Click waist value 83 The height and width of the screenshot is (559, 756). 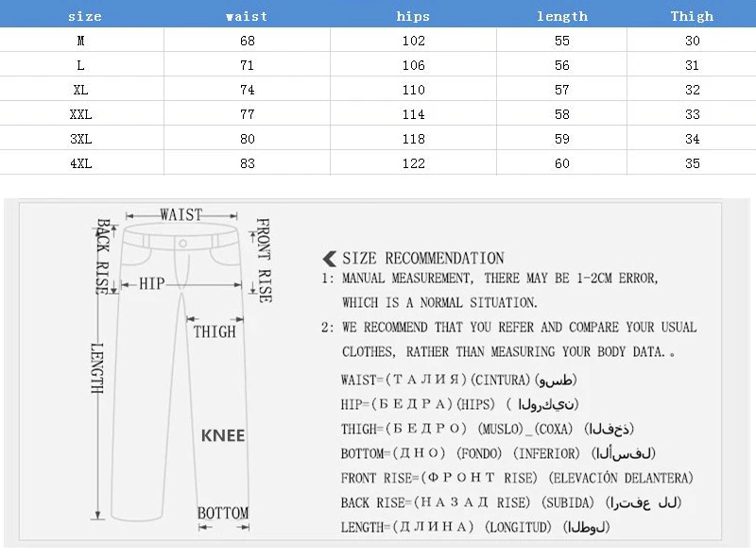click(248, 163)
